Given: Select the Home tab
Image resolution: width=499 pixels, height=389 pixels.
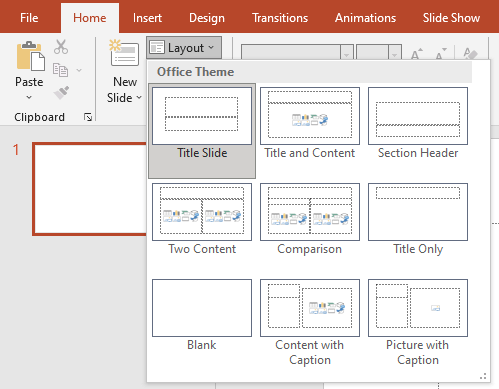Looking at the screenshot, I should click(x=90, y=18).
